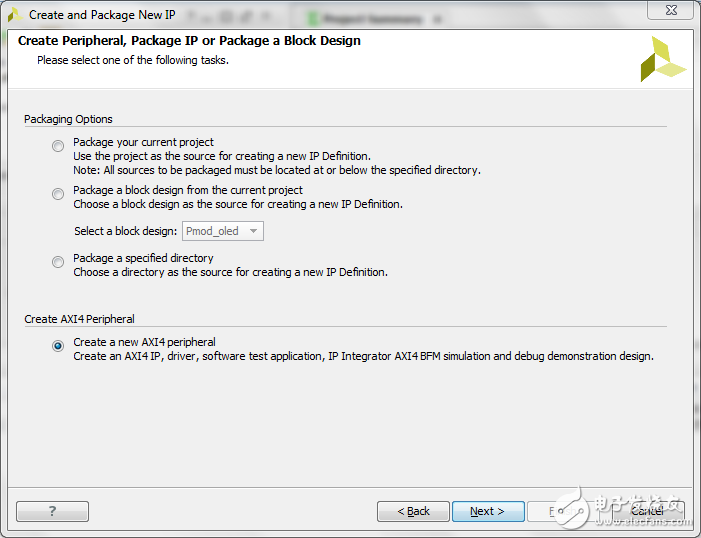Click the arrow of the block design dropdown
Viewport: 701px width, 538px height.
coord(254,231)
